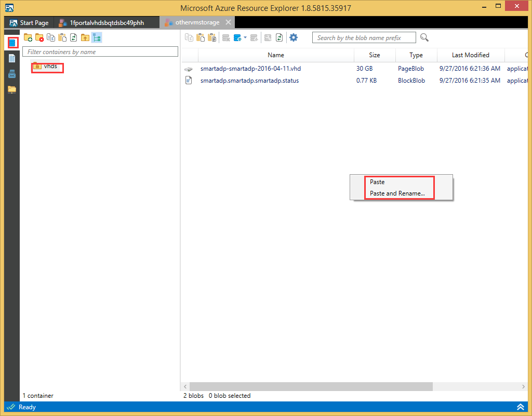This screenshot has height=416, width=532.
Task: Select the vhds container
Action: pos(50,67)
